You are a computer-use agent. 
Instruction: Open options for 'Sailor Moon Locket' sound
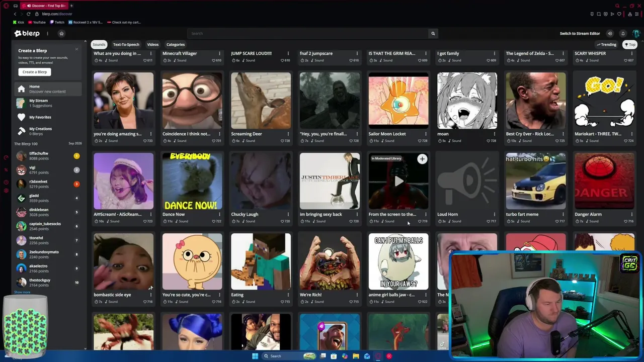click(x=426, y=134)
